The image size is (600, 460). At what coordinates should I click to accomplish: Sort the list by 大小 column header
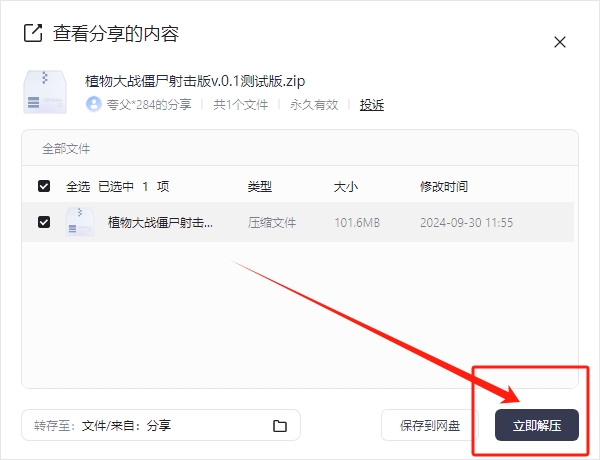tap(345, 186)
